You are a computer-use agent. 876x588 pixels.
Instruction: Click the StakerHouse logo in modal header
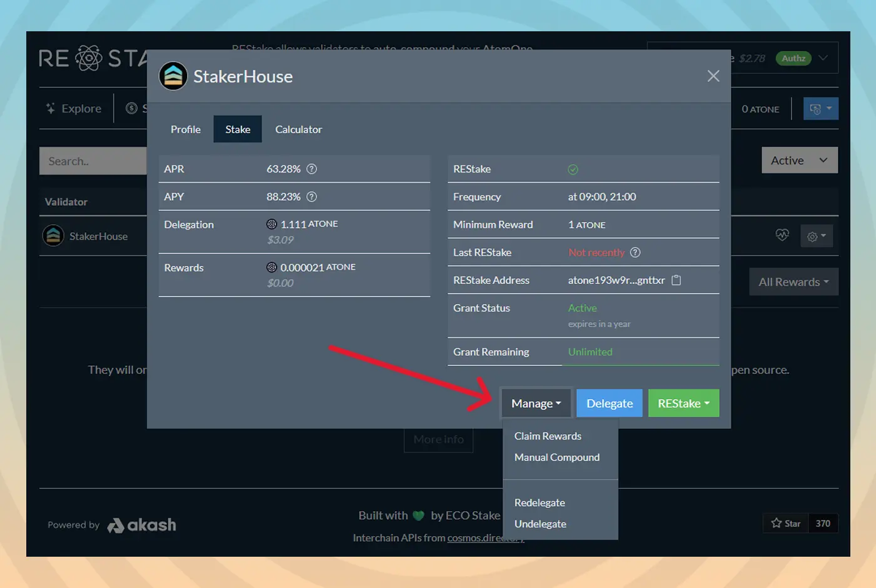click(173, 76)
